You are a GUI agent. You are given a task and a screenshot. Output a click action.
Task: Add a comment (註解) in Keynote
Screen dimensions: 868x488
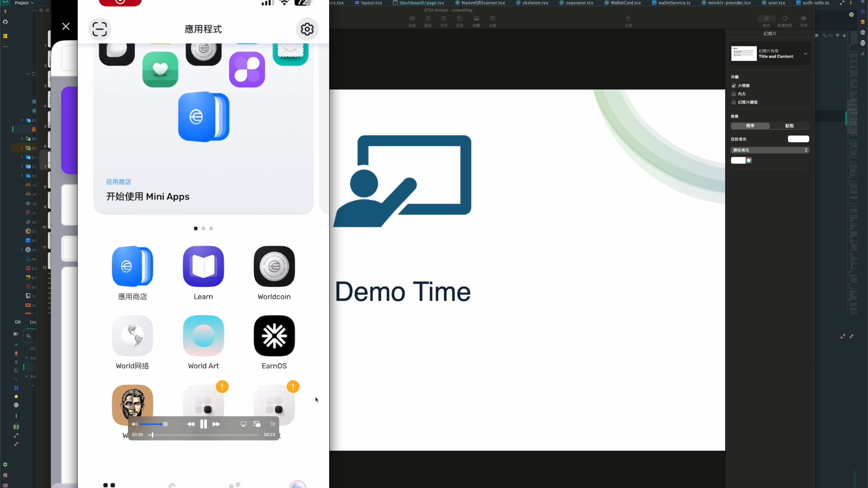492,21
